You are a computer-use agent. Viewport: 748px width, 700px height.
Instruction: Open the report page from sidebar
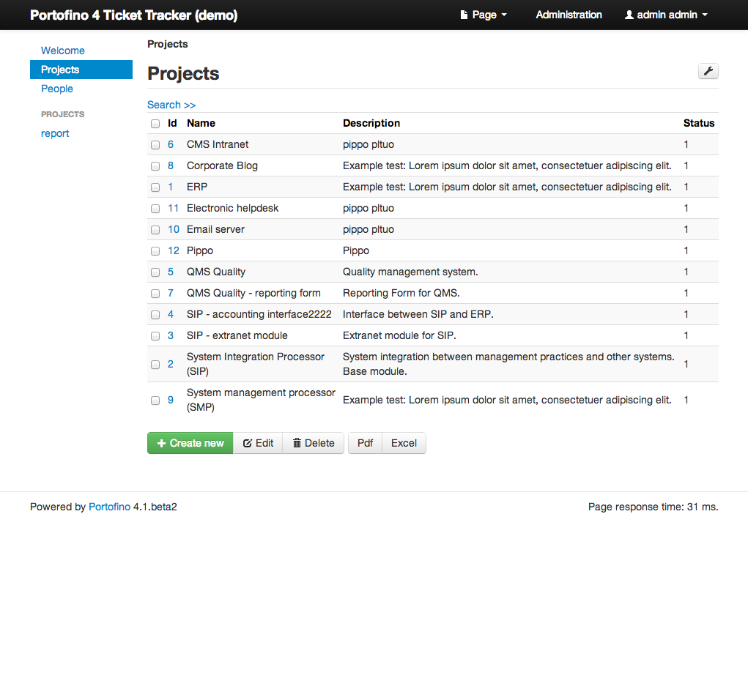(x=54, y=133)
